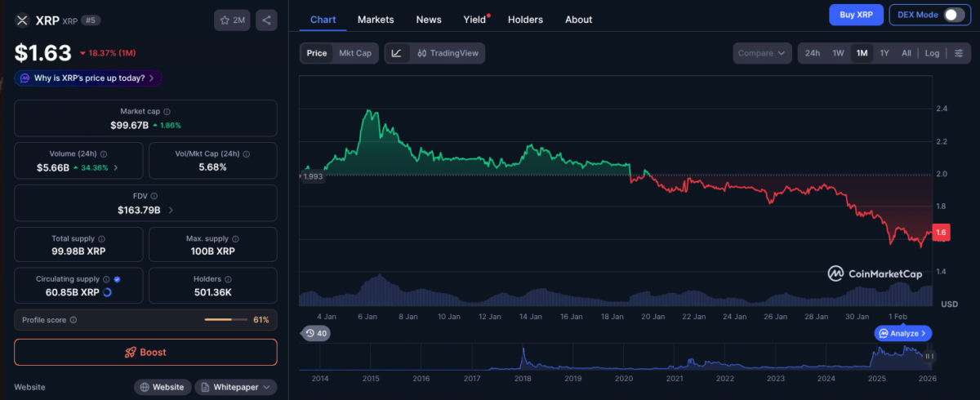The width and height of the screenshot is (980, 400).
Task: Open the share icon button
Action: 266,20
